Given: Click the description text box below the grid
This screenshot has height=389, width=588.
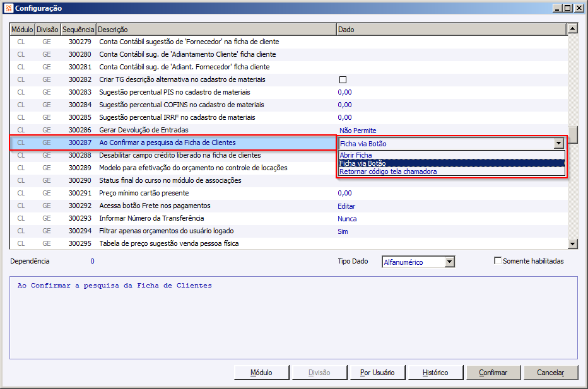Looking at the screenshot, I should (293, 317).
